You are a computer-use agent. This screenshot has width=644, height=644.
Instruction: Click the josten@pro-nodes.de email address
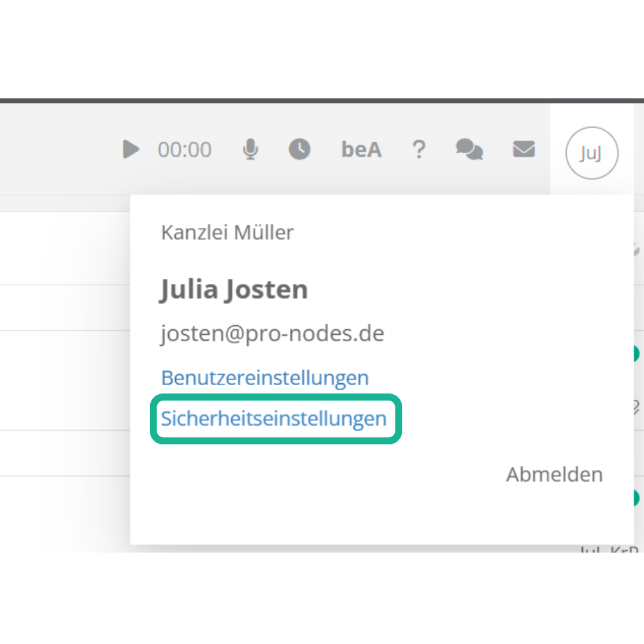(x=272, y=334)
